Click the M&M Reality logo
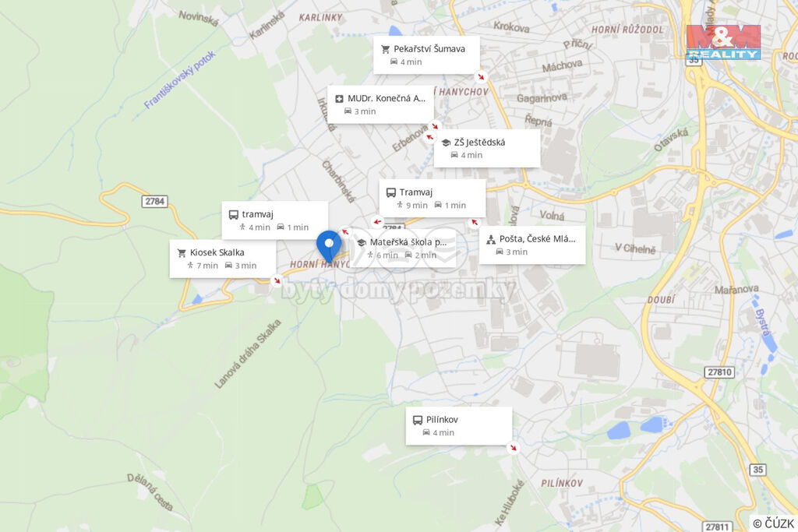The width and height of the screenshot is (798, 532). pyautogui.click(x=723, y=42)
